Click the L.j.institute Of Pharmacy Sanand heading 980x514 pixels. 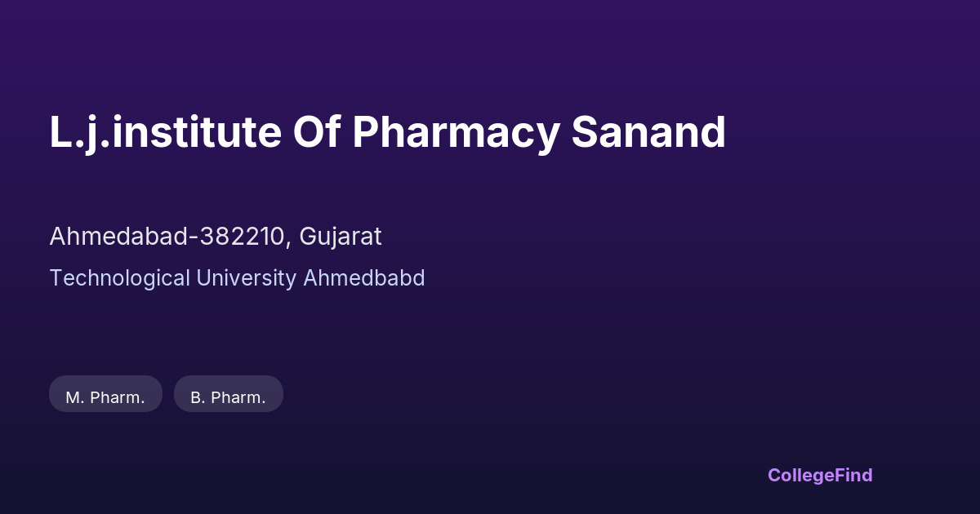(x=387, y=132)
